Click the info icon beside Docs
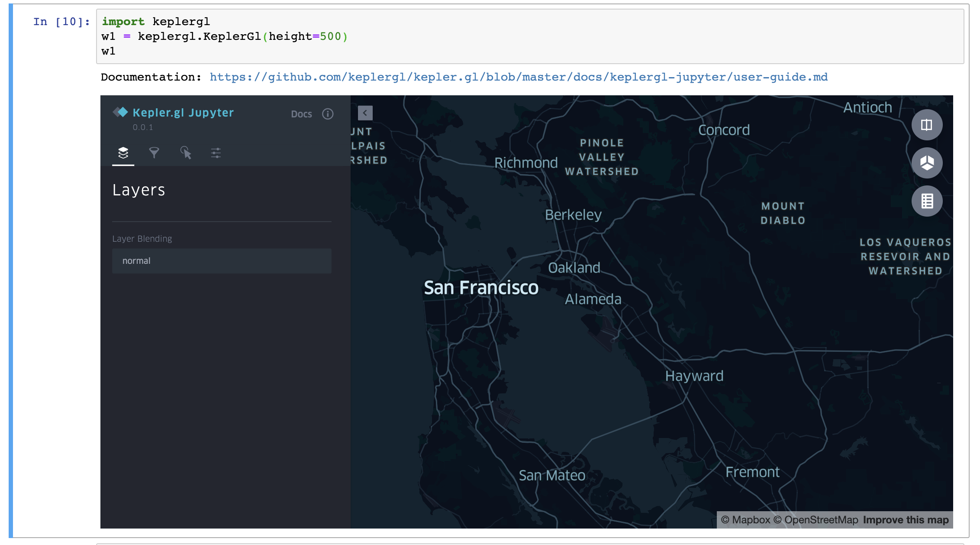This screenshot has height=545, width=980. [328, 114]
